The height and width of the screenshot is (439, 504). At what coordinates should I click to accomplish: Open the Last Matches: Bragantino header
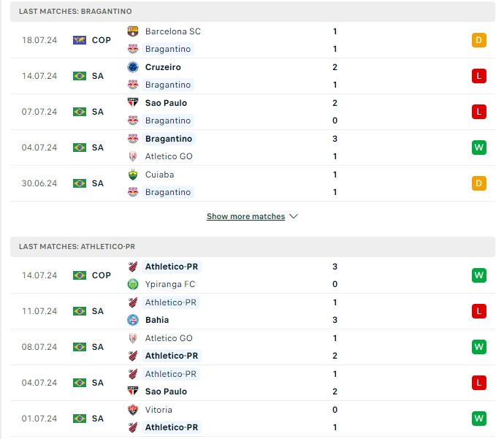[253, 11]
